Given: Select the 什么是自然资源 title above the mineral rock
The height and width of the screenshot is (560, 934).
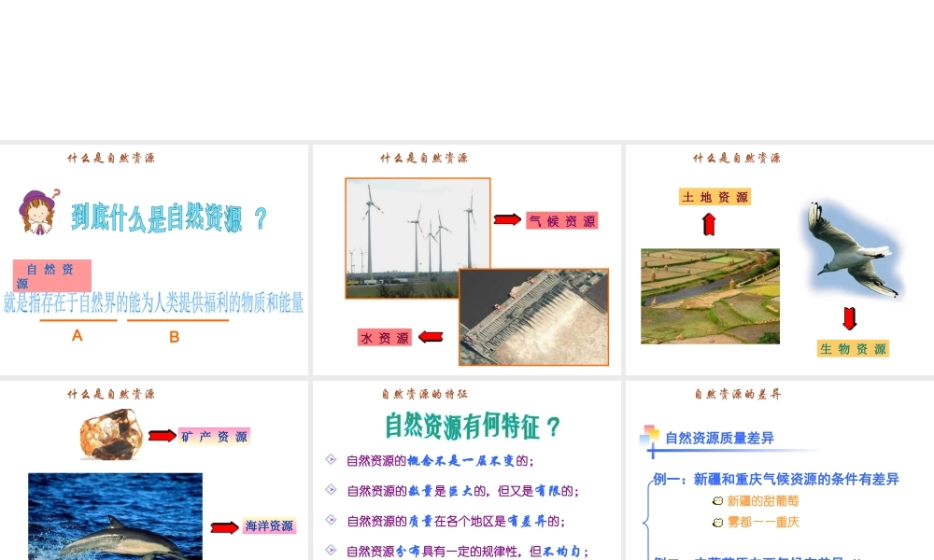Looking at the screenshot, I should 111,394.
